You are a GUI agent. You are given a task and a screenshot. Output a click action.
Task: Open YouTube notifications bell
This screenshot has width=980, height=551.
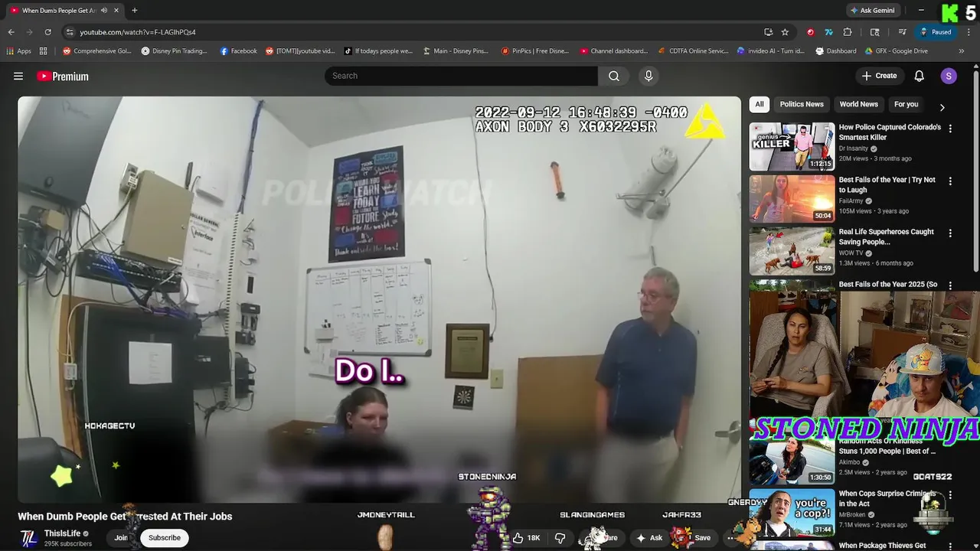(920, 76)
